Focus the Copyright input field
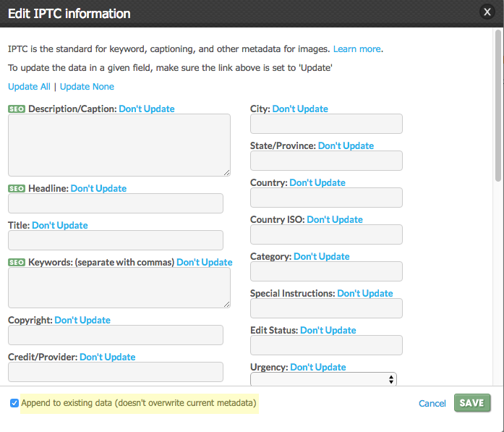 click(x=116, y=335)
